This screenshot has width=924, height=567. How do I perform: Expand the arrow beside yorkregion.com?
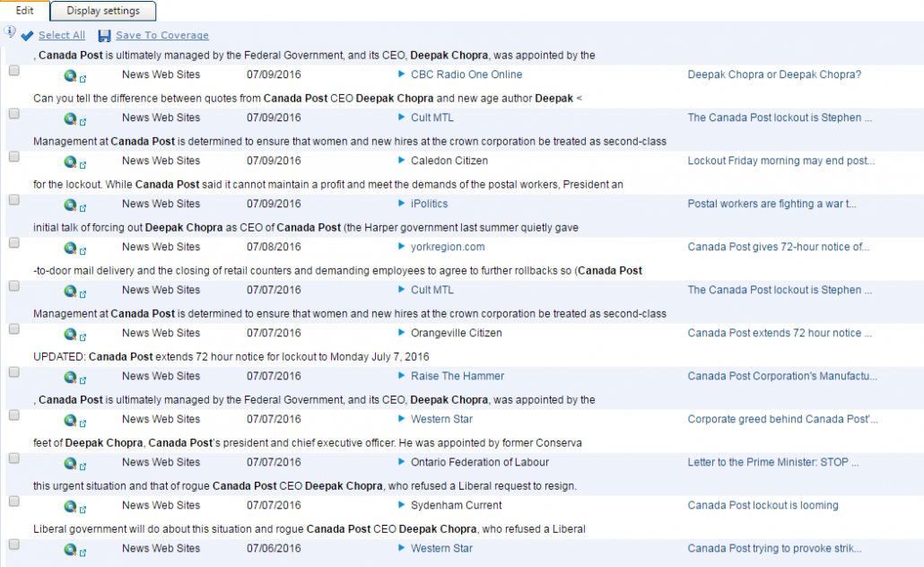point(401,247)
